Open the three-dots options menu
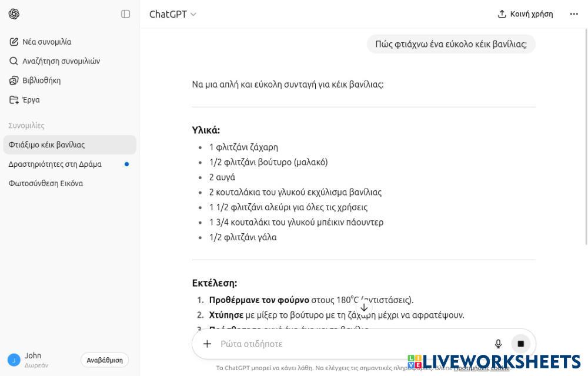 (574, 14)
